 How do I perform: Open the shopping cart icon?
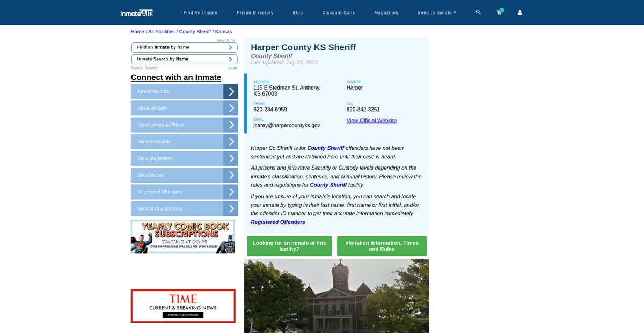point(500,12)
